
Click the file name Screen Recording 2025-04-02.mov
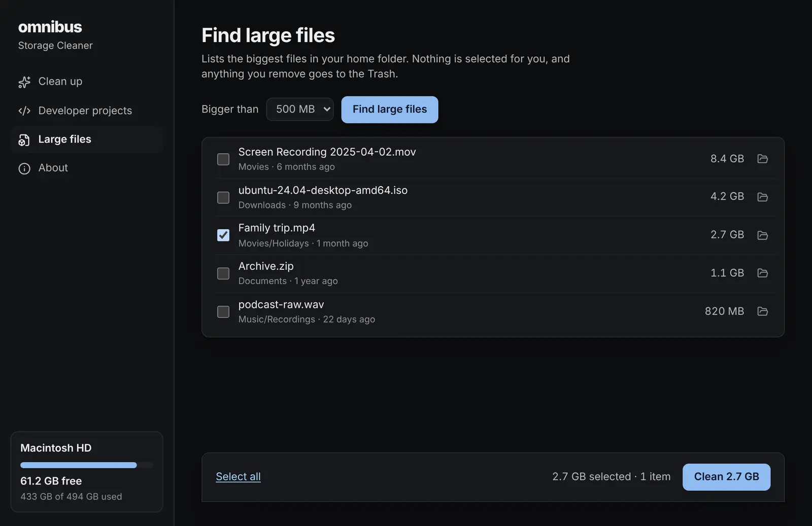[327, 152]
